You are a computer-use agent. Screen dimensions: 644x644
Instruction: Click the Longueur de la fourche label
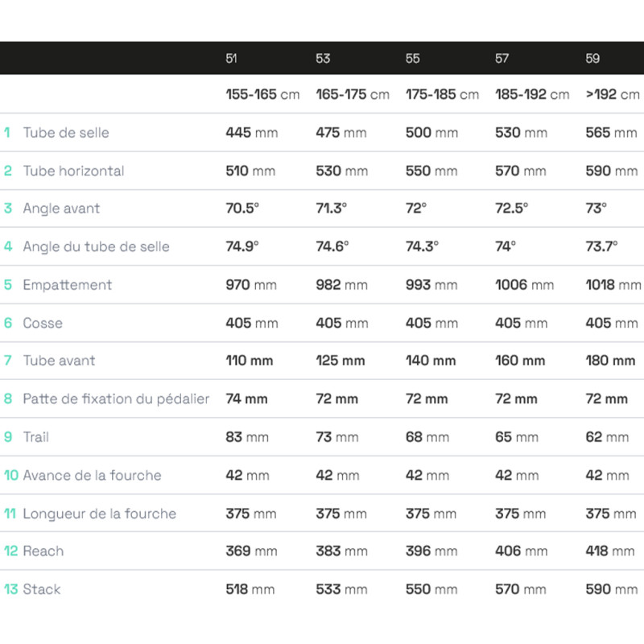(x=99, y=514)
